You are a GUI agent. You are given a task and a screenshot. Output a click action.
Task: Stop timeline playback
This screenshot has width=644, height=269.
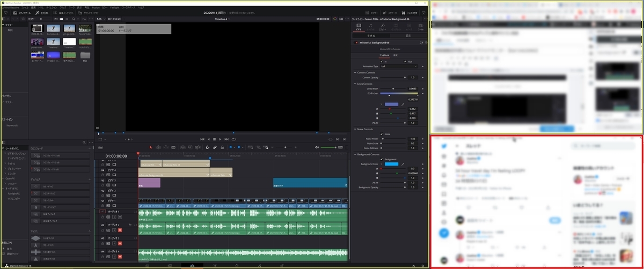[214, 139]
